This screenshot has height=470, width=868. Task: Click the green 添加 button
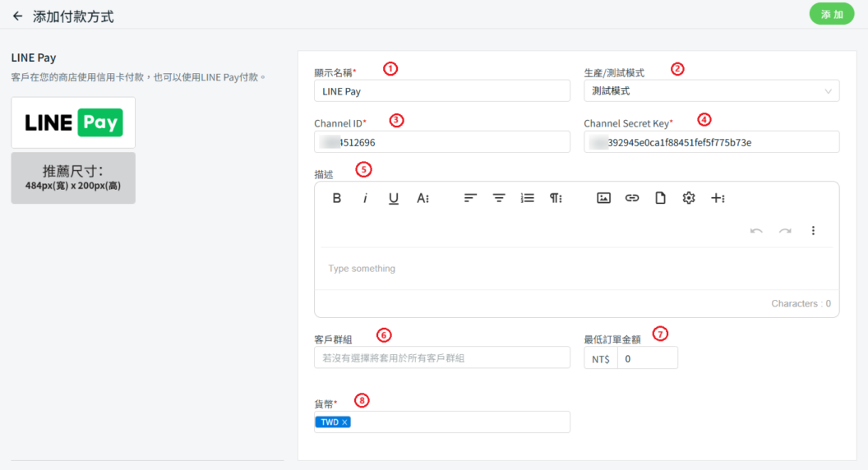[x=832, y=15]
